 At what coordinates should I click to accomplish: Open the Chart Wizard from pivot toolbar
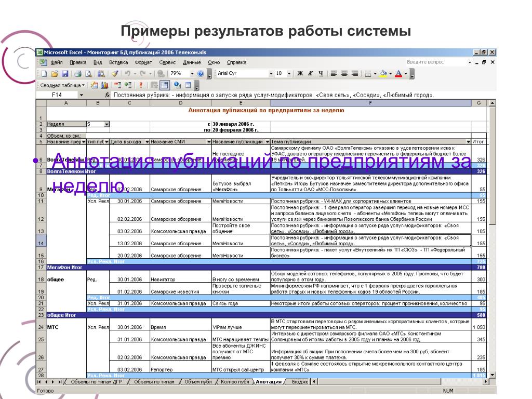coord(104,85)
